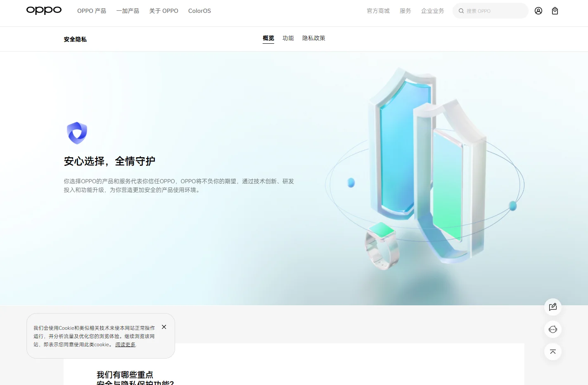Open the OPPO 产品 menu
This screenshot has height=385, width=588.
(x=92, y=11)
